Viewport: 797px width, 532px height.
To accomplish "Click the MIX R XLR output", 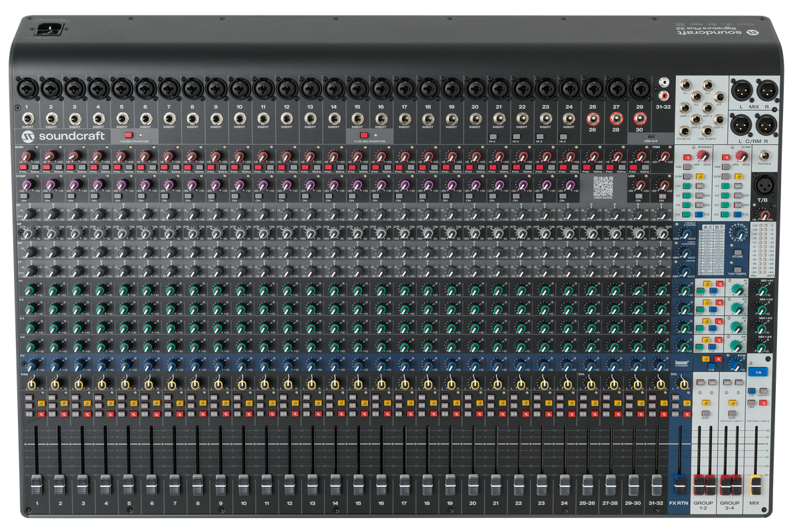I will (767, 90).
